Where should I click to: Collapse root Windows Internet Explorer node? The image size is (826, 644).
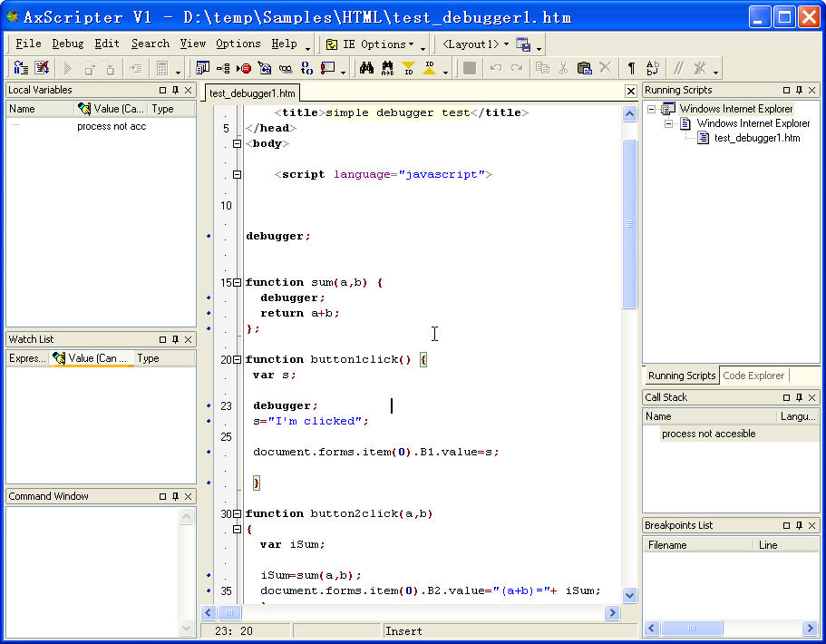tap(651, 109)
